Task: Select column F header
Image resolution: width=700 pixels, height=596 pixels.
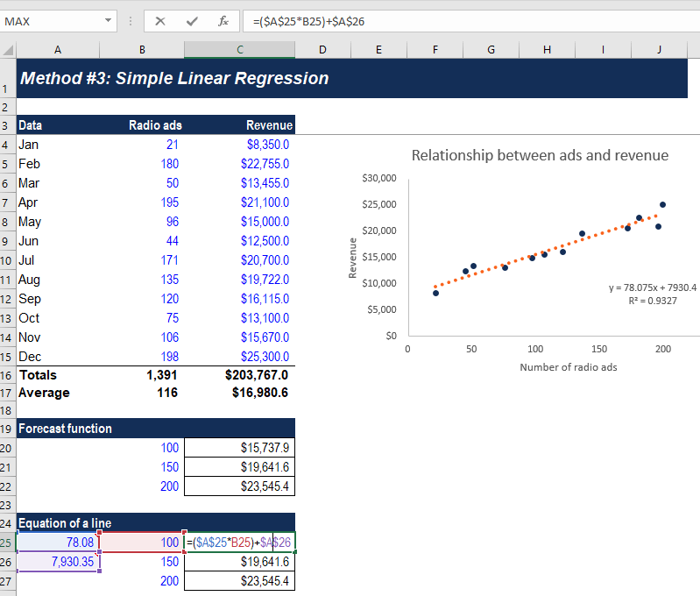Action: click(x=435, y=50)
